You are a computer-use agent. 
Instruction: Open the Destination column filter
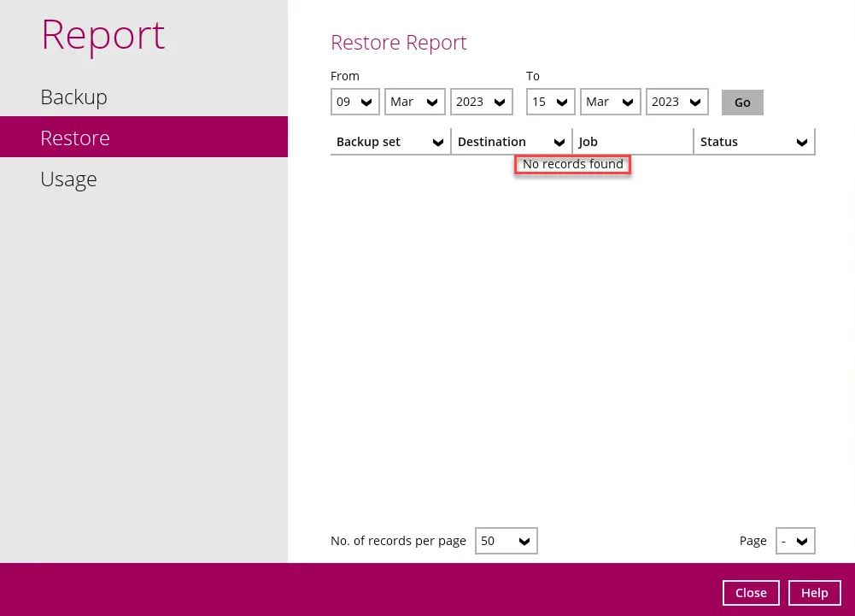point(512,142)
